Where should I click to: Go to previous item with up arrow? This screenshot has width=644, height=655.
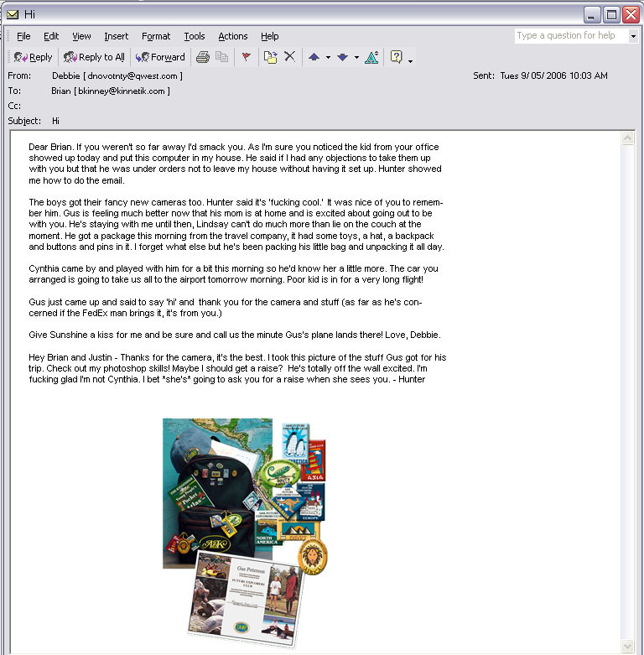(x=314, y=57)
